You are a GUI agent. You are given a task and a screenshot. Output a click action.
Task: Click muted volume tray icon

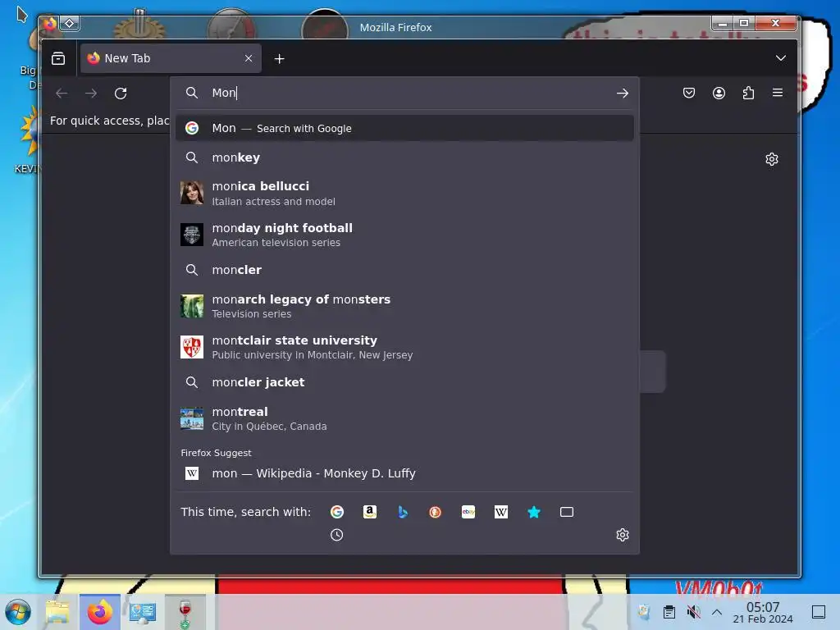tap(694, 612)
